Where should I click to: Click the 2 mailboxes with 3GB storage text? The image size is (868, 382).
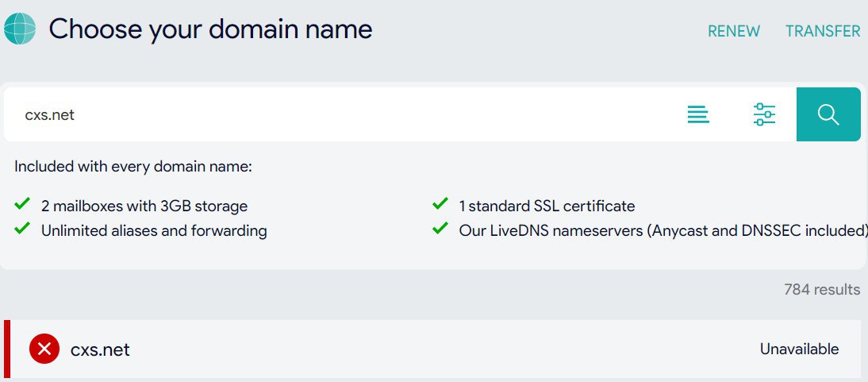tap(144, 206)
